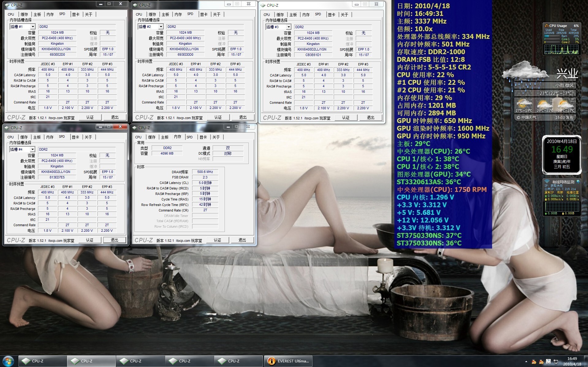The height and width of the screenshot is (367, 588).
Task: Open the Windows Start menu orb
Action: (x=8, y=361)
